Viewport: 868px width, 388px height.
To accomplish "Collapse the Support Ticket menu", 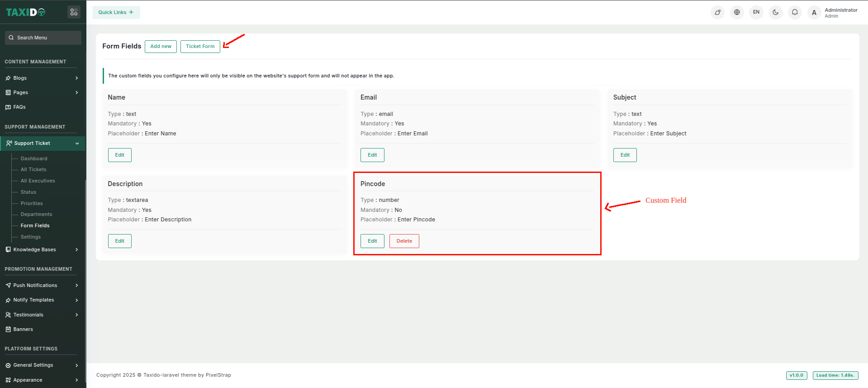I will click(x=42, y=143).
